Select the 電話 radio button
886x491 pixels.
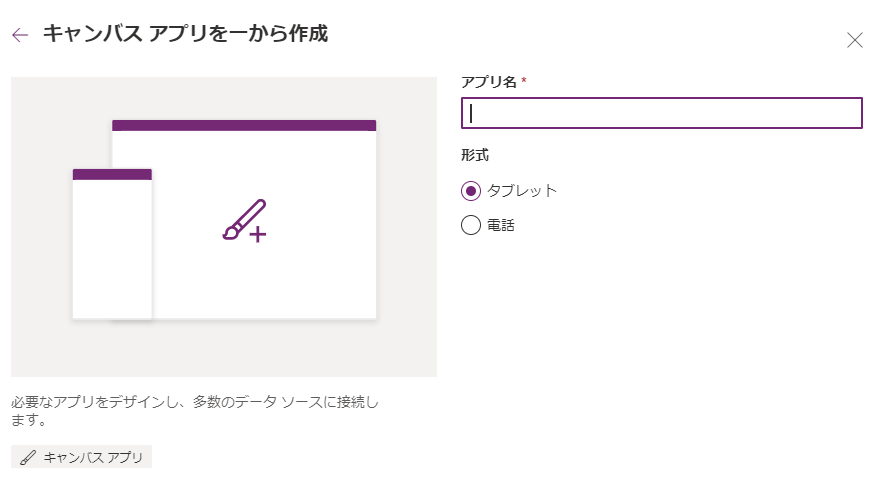[471, 225]
